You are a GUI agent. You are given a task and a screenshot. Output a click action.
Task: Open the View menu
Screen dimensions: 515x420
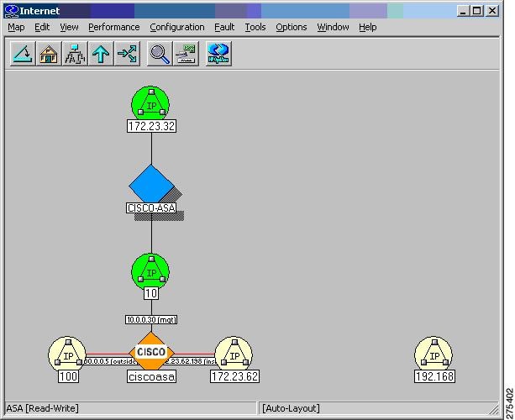[69, 27]
